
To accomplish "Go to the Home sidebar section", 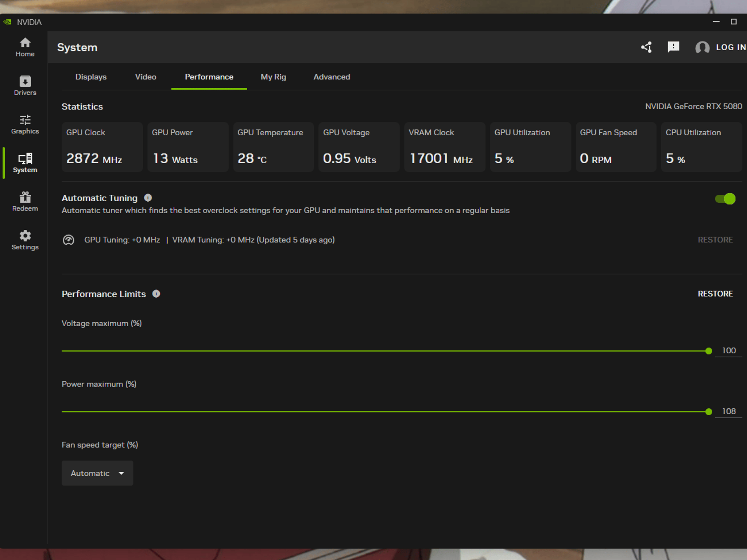I will pos(25,47).
